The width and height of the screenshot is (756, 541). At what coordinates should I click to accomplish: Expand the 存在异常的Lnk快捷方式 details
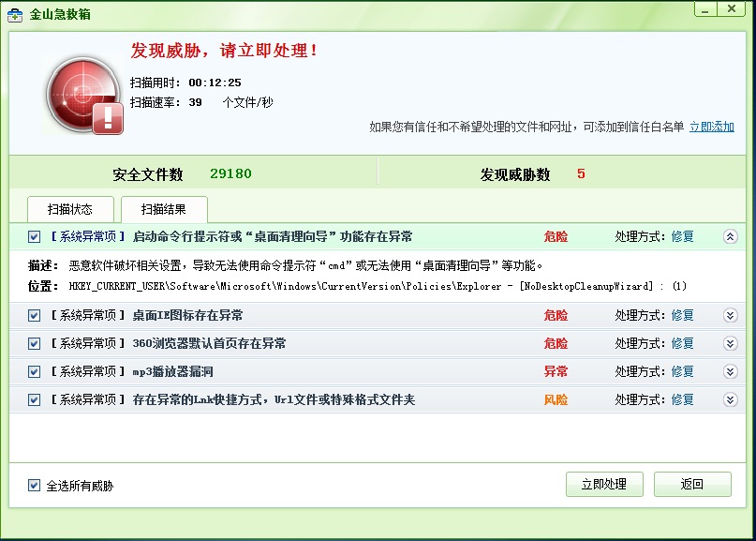tap(731, 399)
